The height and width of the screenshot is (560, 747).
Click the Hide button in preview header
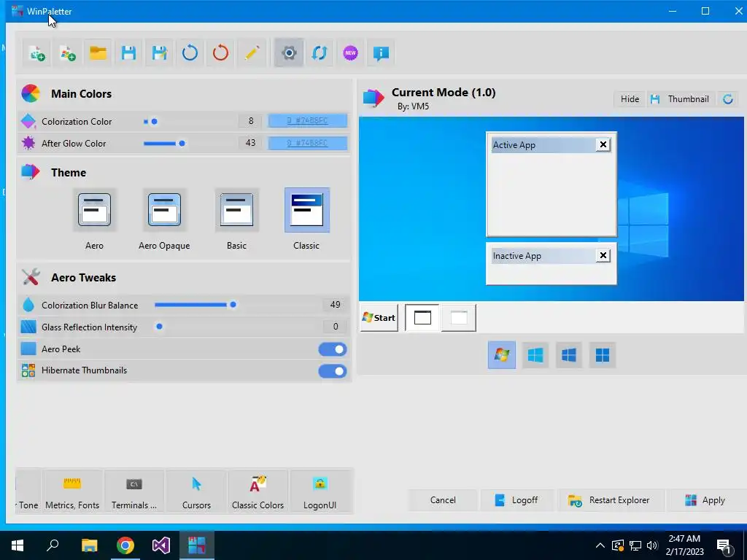630,99
